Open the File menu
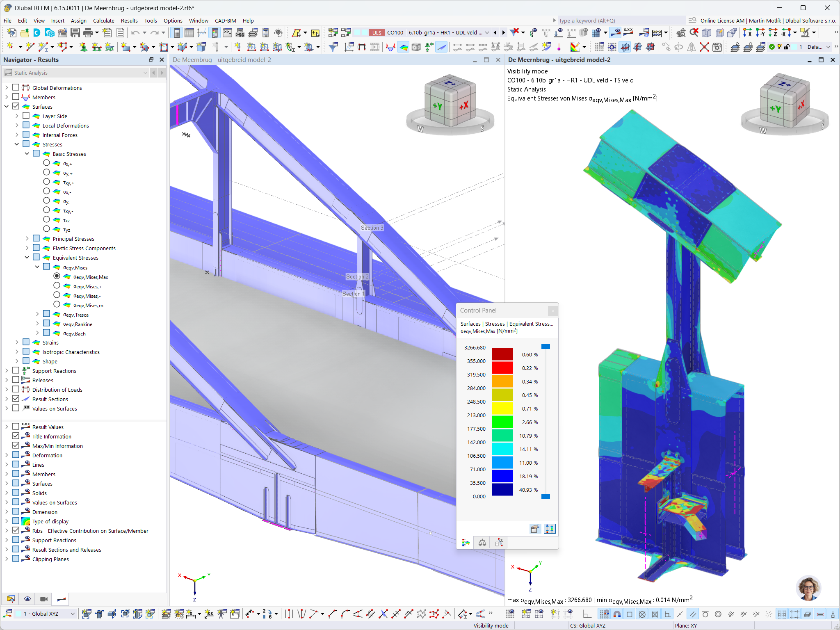 click(7, 21)
